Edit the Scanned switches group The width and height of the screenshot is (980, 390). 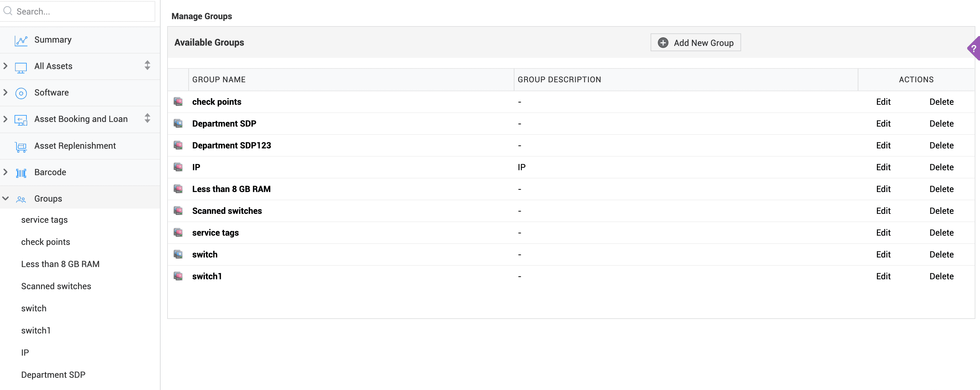(x=883, y=211)
